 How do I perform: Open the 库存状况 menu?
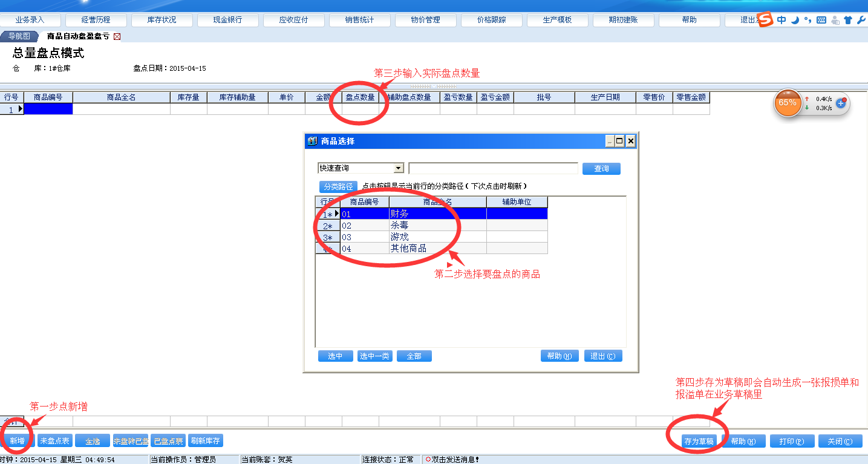point(162,20)
